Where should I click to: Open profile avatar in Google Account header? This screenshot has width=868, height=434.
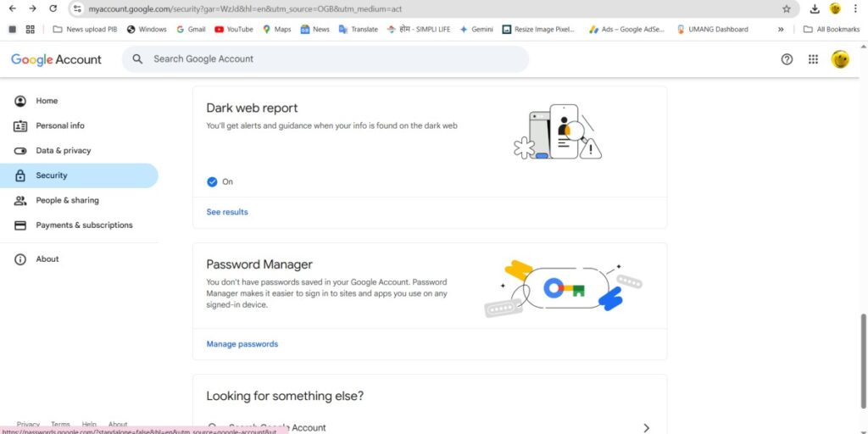coord(839,59)
